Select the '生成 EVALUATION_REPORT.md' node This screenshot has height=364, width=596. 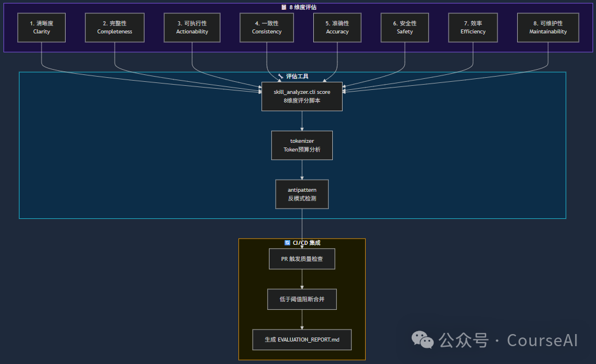[x=302, y=340]
